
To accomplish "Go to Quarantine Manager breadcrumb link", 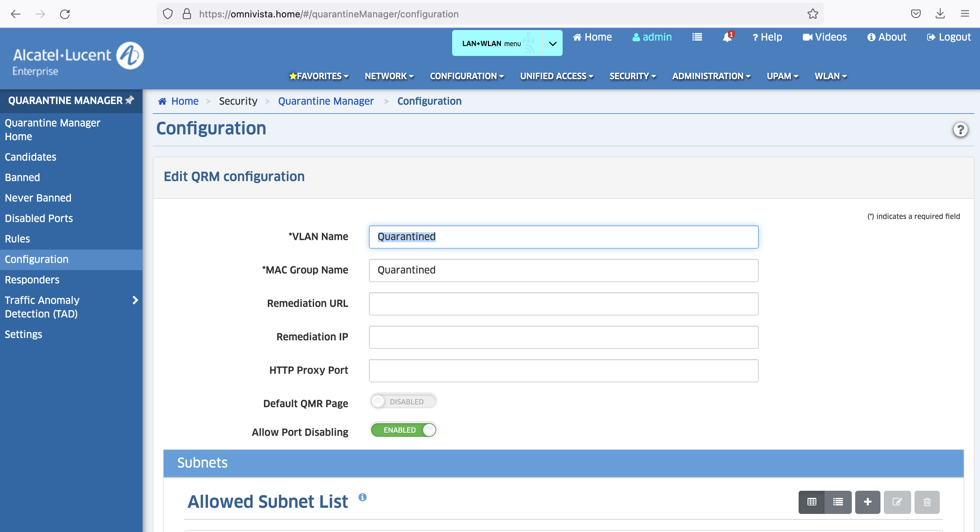I will (326, 101).
